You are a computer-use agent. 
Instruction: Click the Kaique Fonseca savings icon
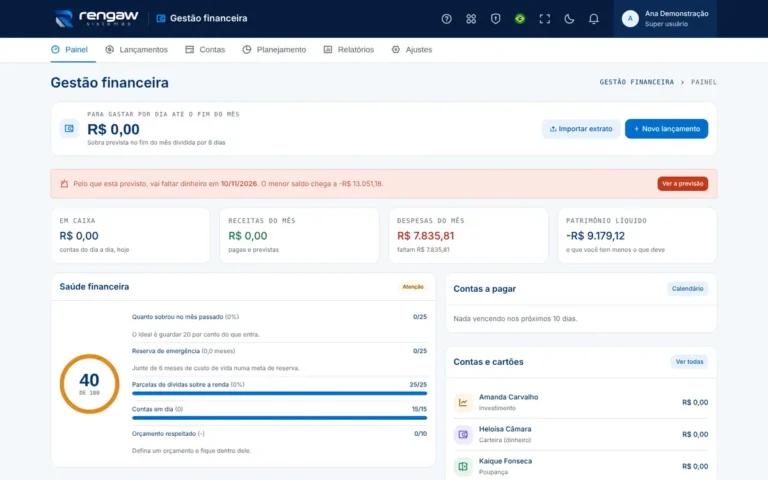point(463,466)
